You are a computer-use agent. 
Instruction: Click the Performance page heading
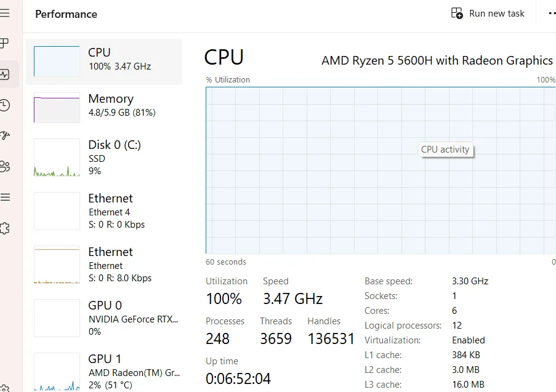(x=66, y=14)
